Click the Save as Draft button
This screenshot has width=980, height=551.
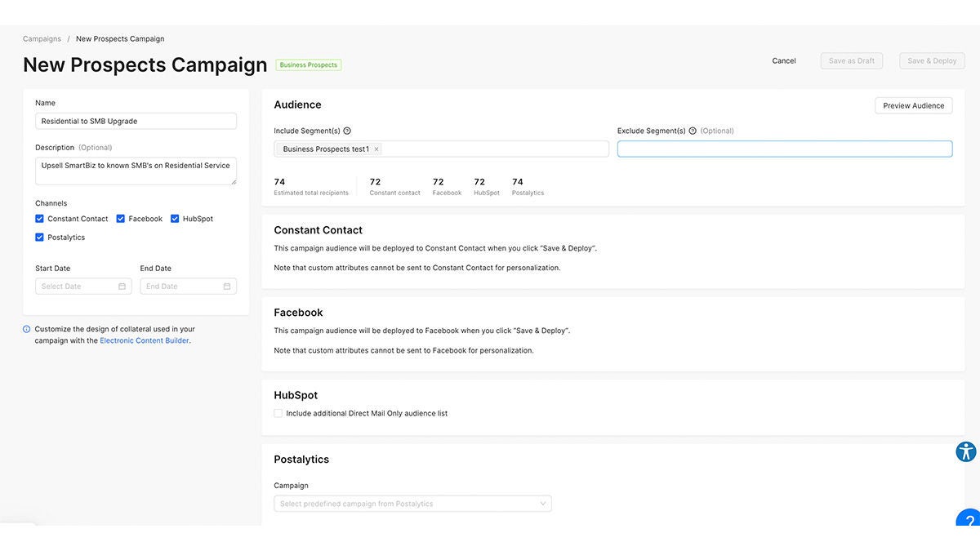pos(852,60)
